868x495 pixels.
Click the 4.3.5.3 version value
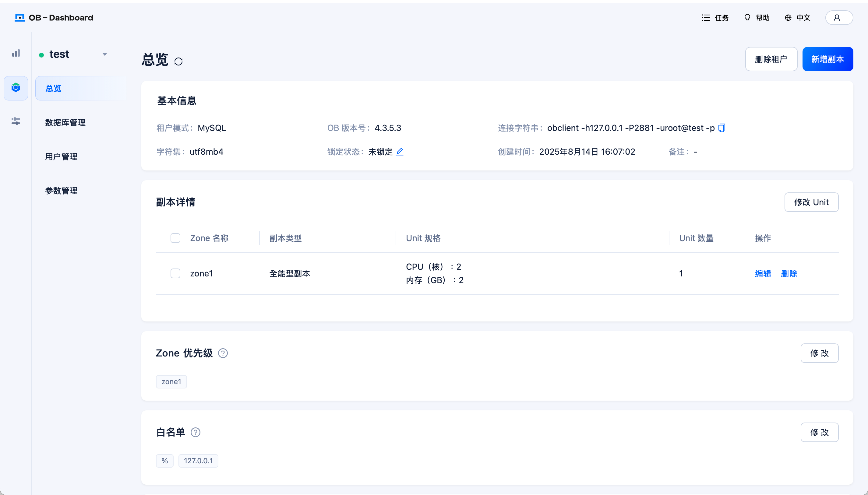click(388, 128)
